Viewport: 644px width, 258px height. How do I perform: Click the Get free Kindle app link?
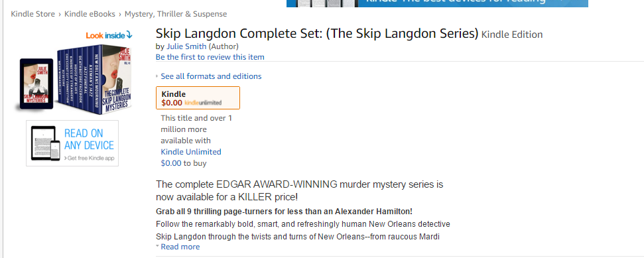point(89,158)
